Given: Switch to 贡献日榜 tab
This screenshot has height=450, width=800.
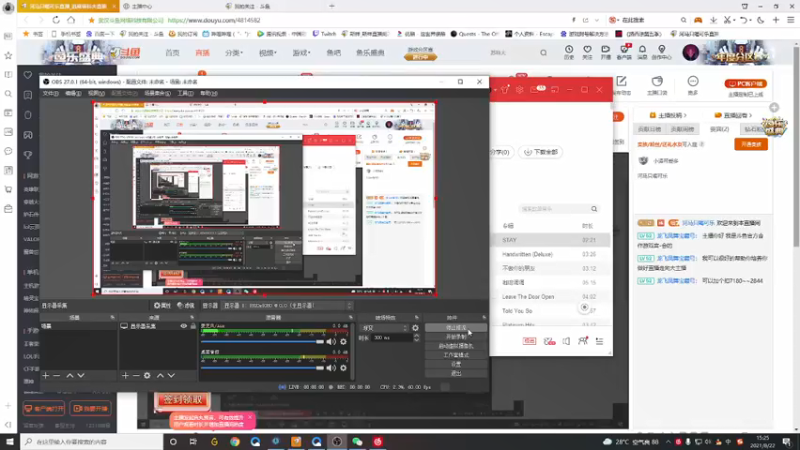Looking at the screenshot, I should [649, 129].
